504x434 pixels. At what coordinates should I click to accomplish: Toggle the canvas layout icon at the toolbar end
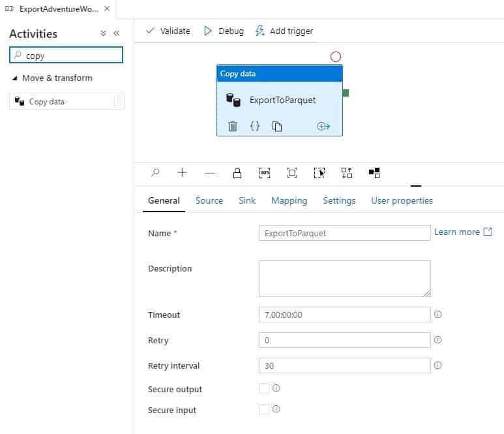coord(374,173)
